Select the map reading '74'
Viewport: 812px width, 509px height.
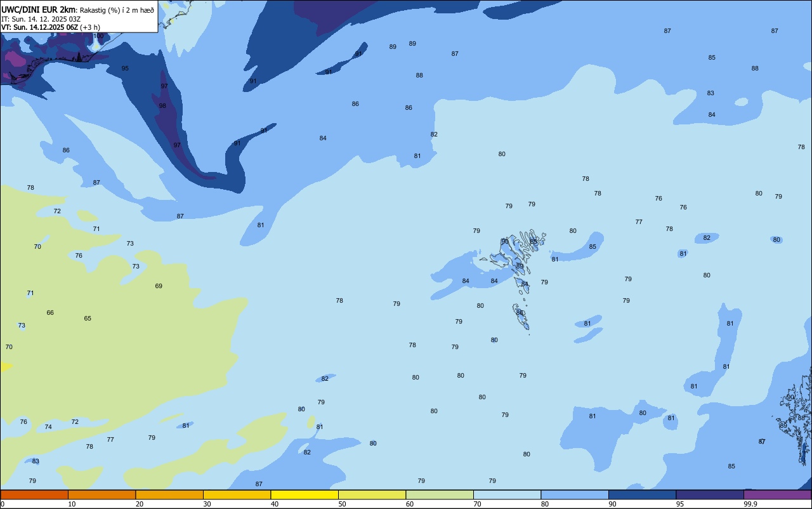48,427
